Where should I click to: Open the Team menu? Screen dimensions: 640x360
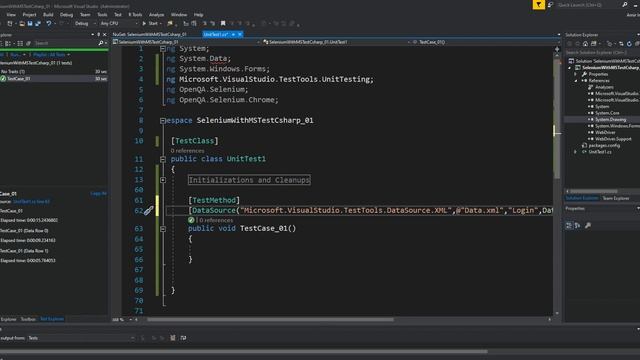85,15
